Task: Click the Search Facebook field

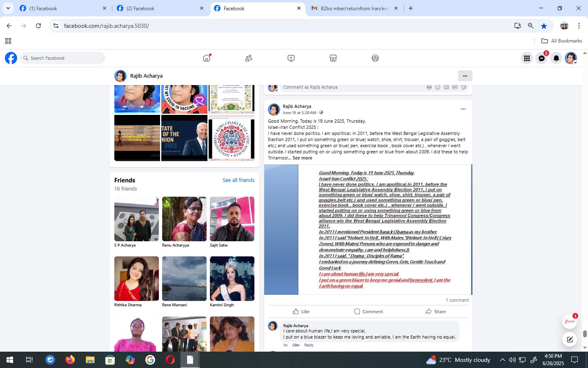Action: 62,58
